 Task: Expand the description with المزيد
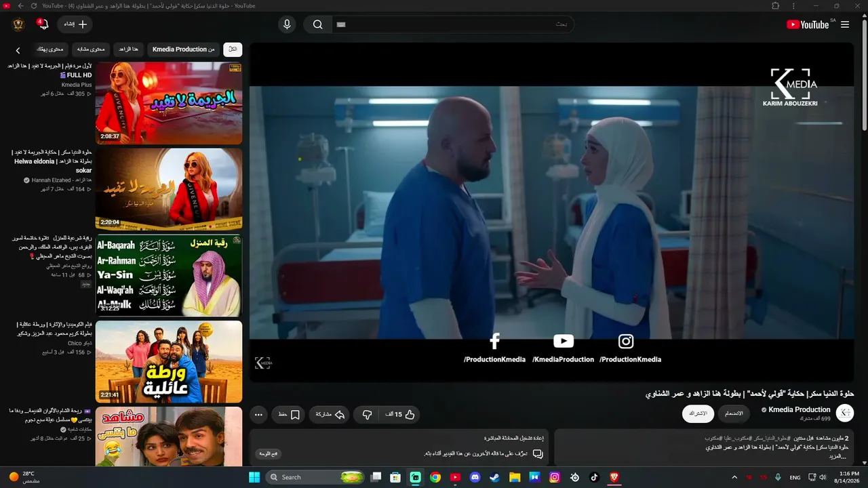tap(838, 457)
